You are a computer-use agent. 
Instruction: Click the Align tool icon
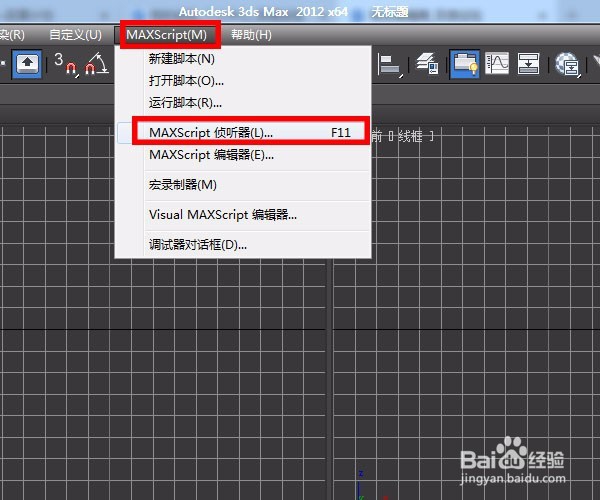coord(390,64)
